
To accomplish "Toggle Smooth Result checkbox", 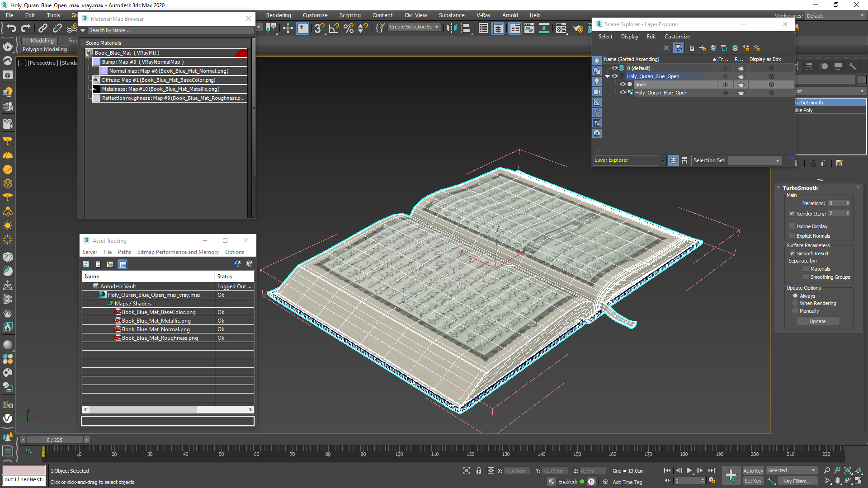I will pos(793,253).
